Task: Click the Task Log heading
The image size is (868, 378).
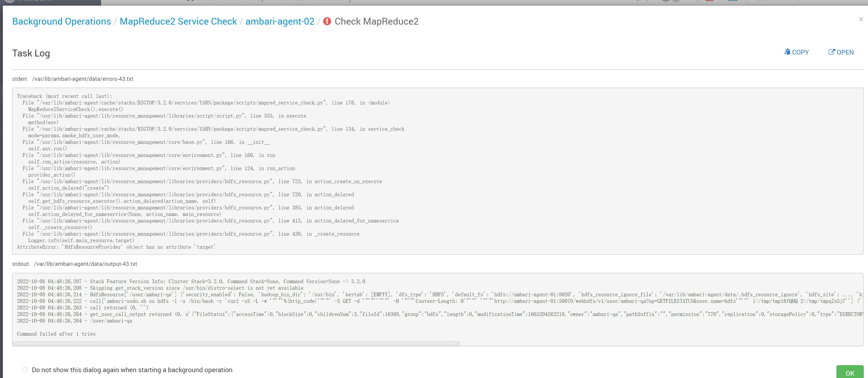Action: tap(31, 53)
